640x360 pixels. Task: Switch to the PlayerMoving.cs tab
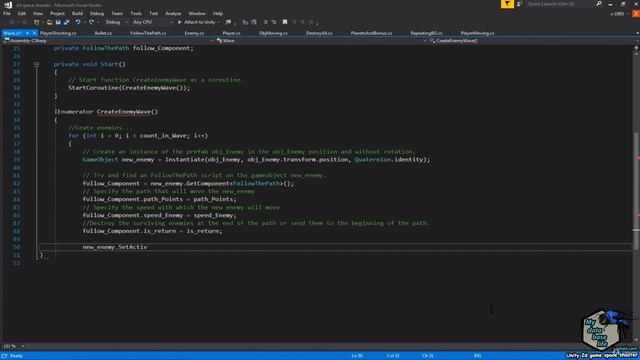pos(478,33)
